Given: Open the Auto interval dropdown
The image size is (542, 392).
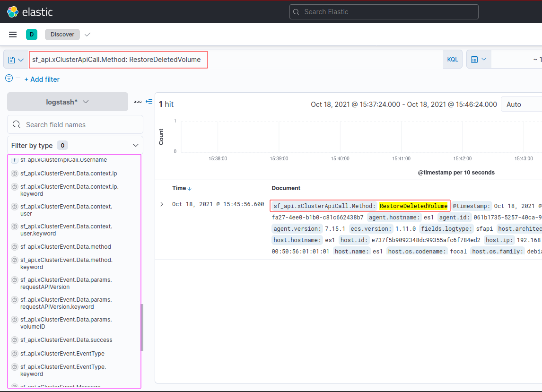Looking at the screenshot, I should coord(521,105).
